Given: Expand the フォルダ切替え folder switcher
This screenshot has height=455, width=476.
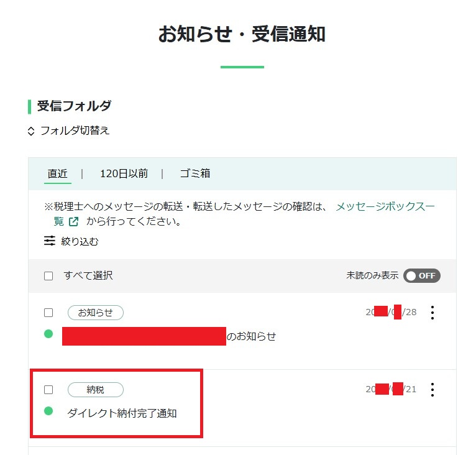Looking at the screenshot, I should pyautogui.click(x=68, y=131).
